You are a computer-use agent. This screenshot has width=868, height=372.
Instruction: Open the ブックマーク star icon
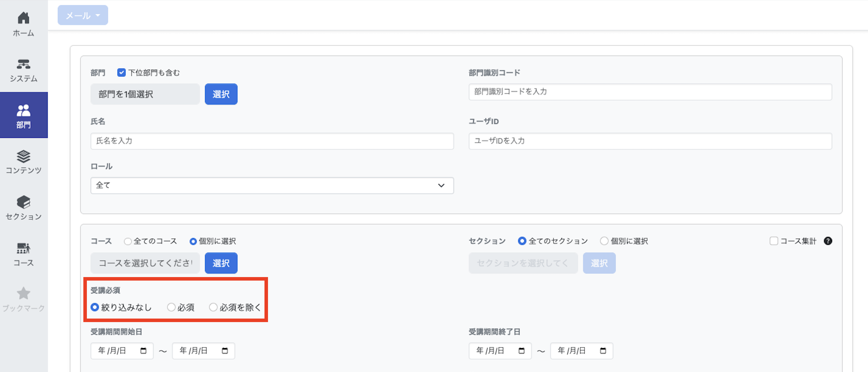point(24,293)
